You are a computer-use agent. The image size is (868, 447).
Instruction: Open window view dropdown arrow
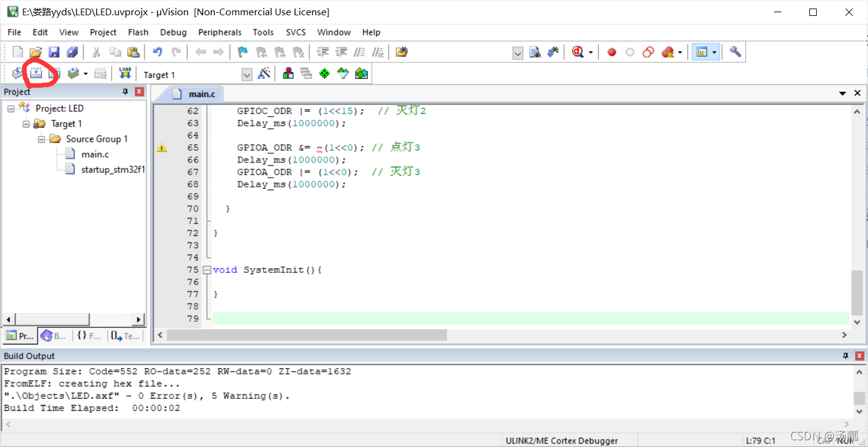coord(714,53)
